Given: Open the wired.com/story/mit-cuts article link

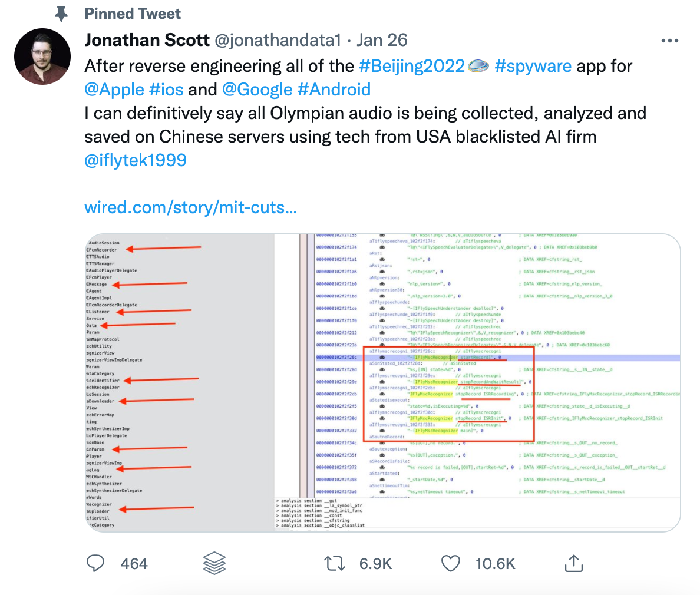Looking at the screenshot, I should click(x=190, y=207).
